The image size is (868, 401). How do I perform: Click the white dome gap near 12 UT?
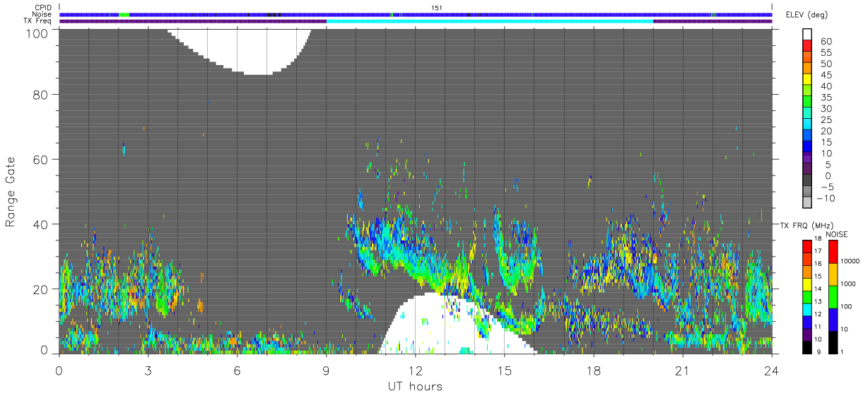(x=457, y=324)
